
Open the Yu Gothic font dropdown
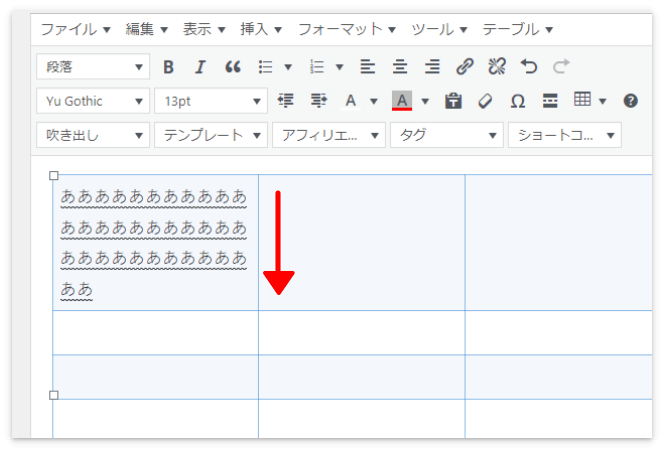pos(93,101)
